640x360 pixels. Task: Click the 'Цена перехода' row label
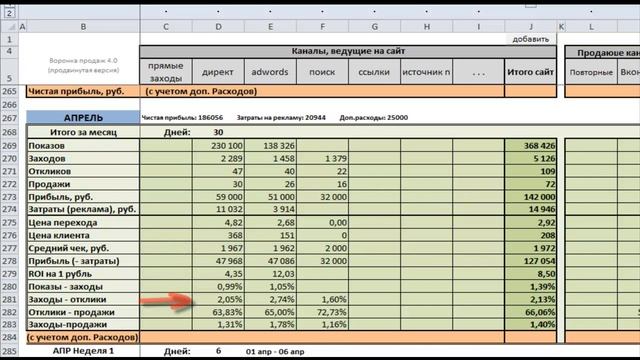83,222
